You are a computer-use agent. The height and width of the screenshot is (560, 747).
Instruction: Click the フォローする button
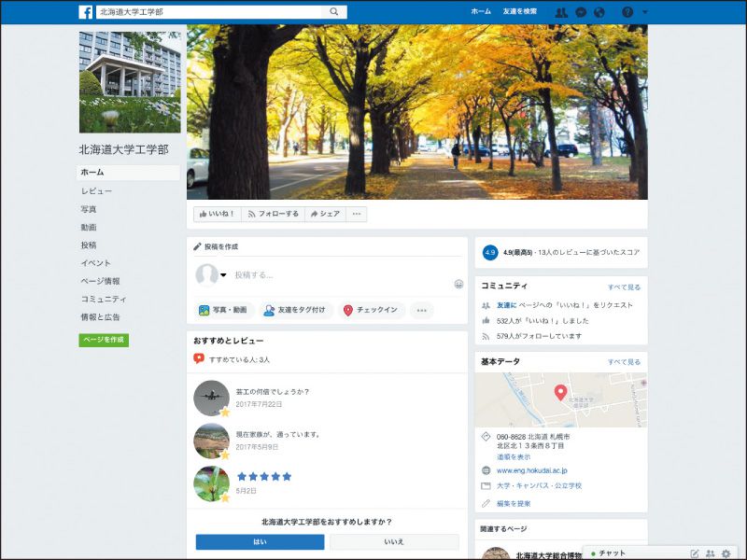pyautogui.click(x=273, y=215)
